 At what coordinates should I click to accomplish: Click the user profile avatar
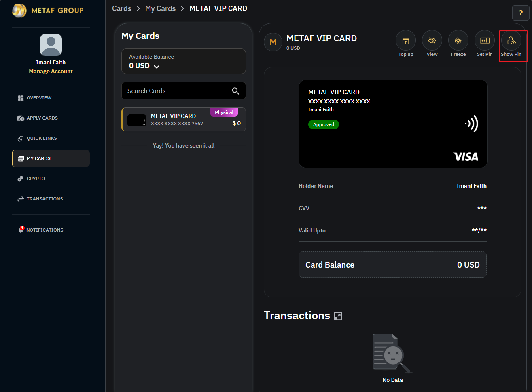pos(51,45)
